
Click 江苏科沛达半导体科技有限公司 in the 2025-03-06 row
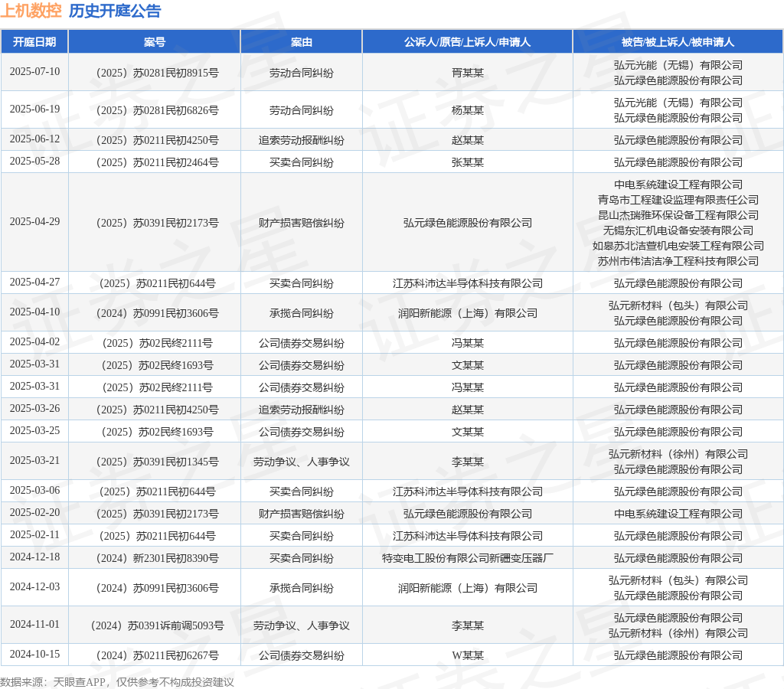point(468,492)
